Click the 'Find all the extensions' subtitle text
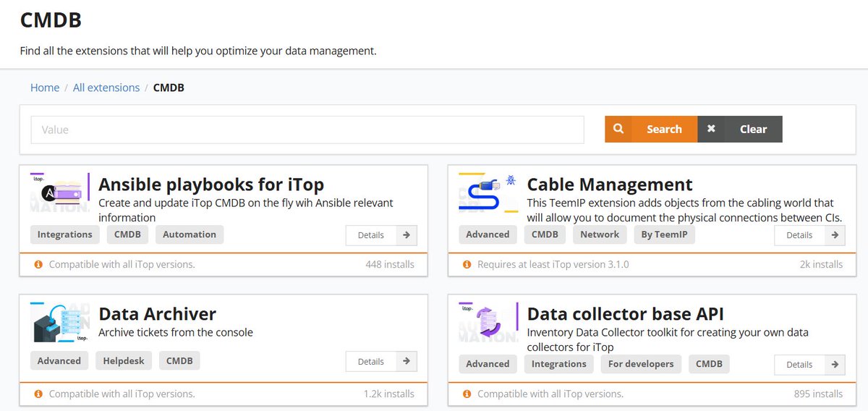The height and width of the screenshot is (411, 868). [x=198, y=51]
